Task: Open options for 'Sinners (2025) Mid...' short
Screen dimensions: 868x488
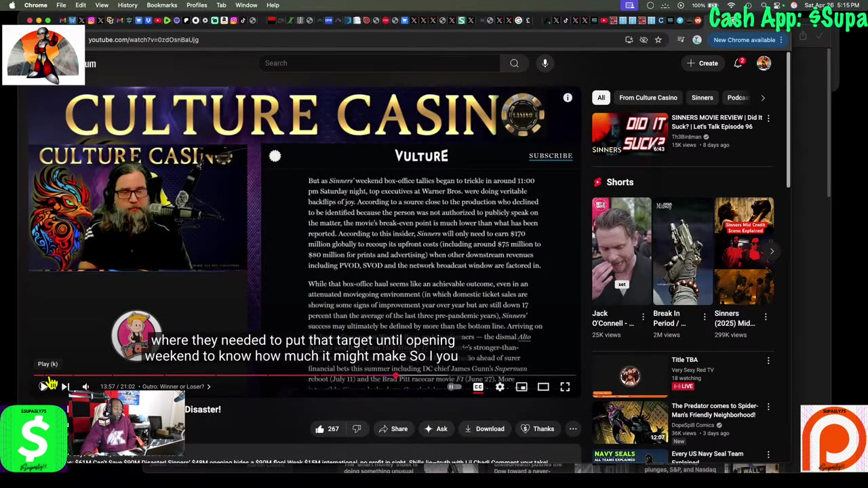Action: coord(766,317)
